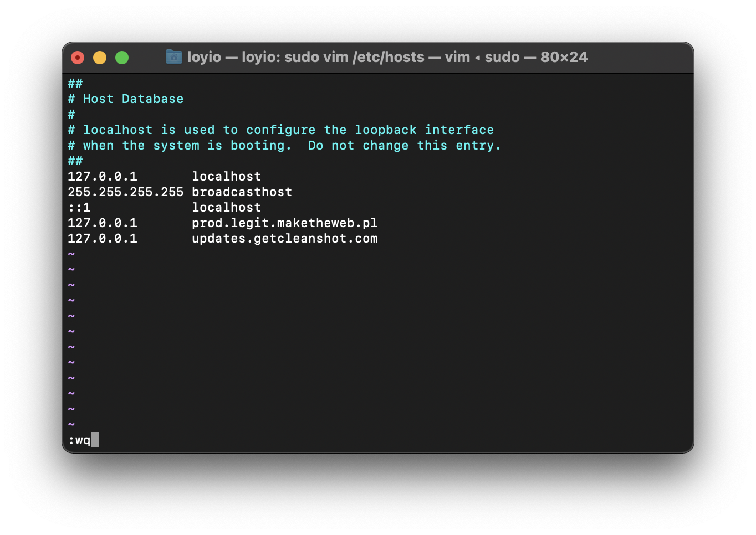Click the first tilde empty-line marker
The image size is (756, 535).
[71, 254]
